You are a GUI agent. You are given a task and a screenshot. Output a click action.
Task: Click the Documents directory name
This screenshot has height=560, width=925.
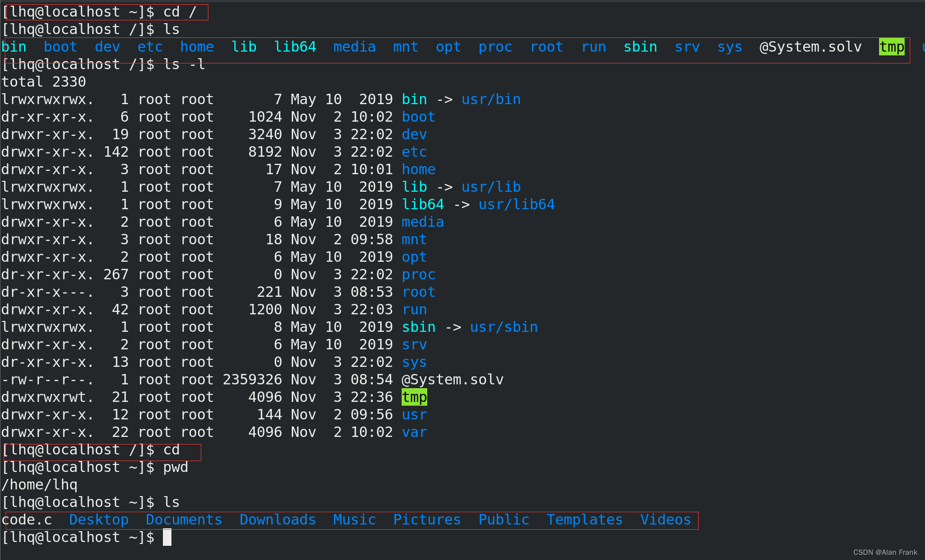[184, 520]
